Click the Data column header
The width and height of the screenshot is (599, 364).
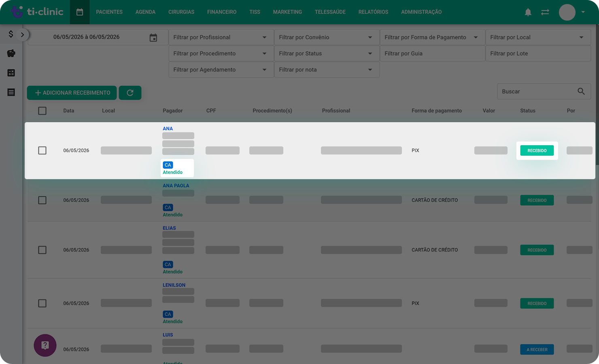[x=69, y=111]
